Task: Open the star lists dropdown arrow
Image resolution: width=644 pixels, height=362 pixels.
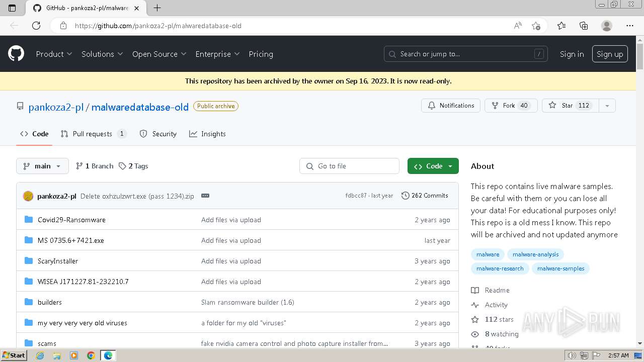Action: pos(607,106)
